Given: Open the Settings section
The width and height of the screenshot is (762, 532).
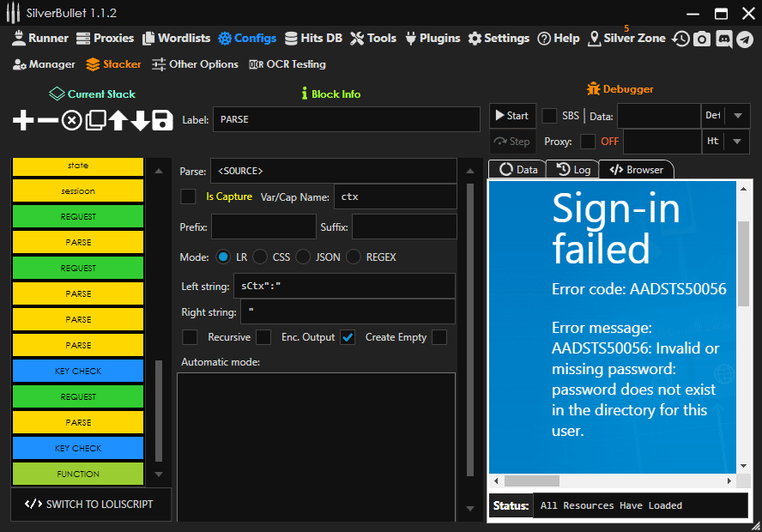Looking at the screenshot, I should coord(499,38).
